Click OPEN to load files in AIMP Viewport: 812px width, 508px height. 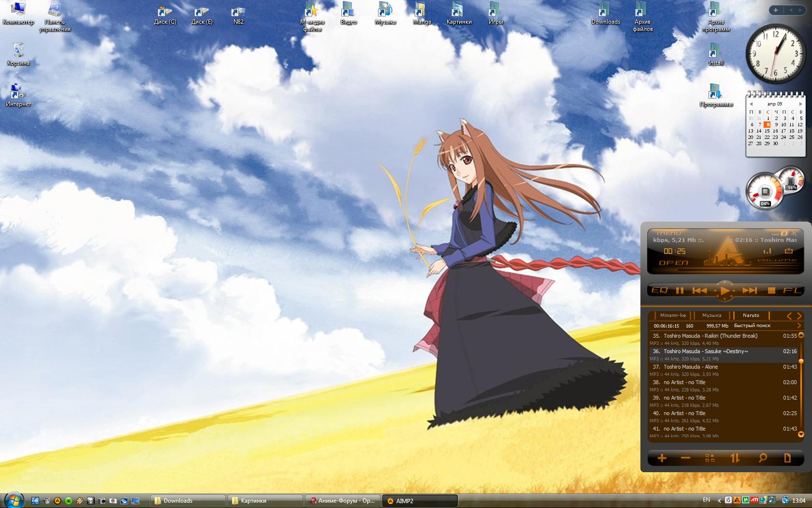pyautogui.click(x=673, y=263)
